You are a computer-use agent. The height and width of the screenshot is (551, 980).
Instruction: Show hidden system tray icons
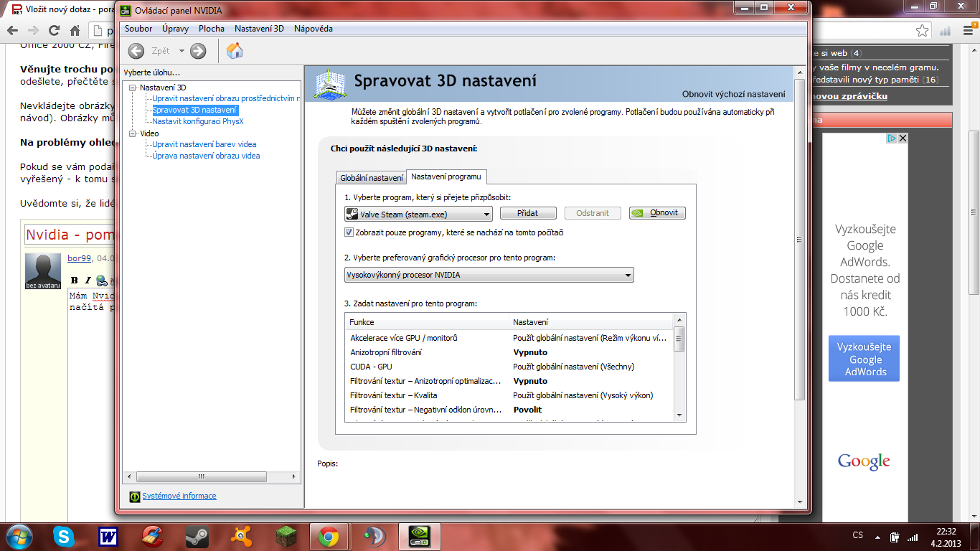876,536
